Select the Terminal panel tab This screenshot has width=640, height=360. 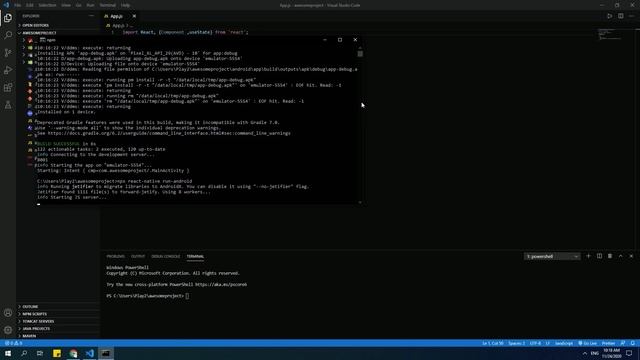pyautogui.click(x=195, y=256)
